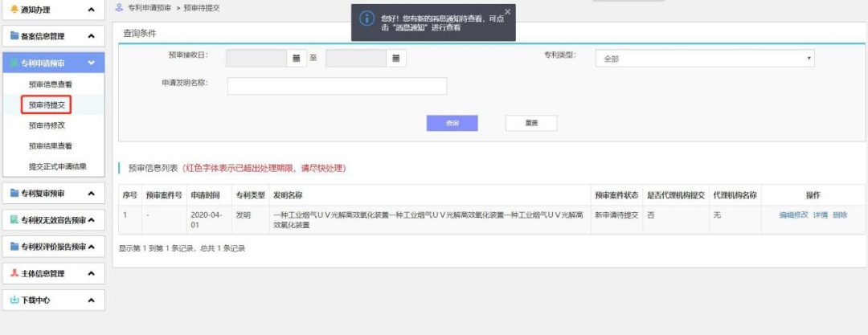Click the 申请发明名称 input field

tap(337, 86)
